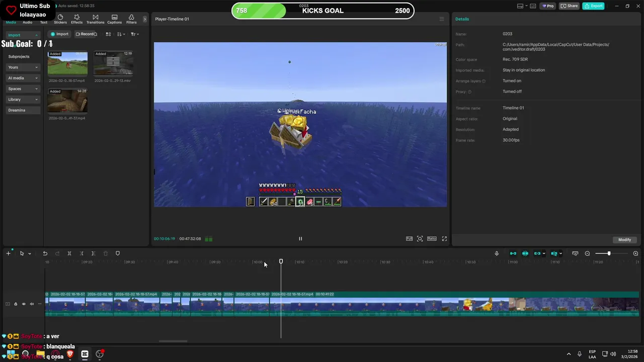644x362 pixels.
Task: Mute the main video track
Action: click(32, 304)
